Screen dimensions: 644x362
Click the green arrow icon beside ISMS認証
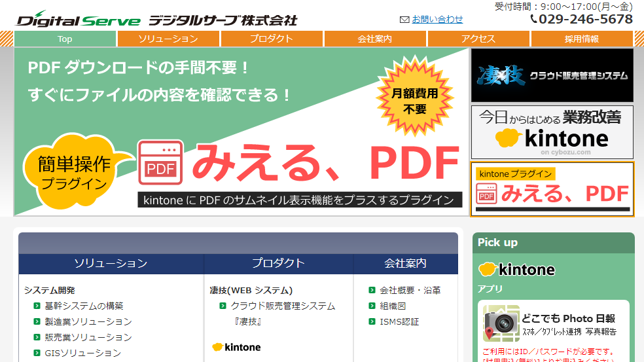point(372,321)
